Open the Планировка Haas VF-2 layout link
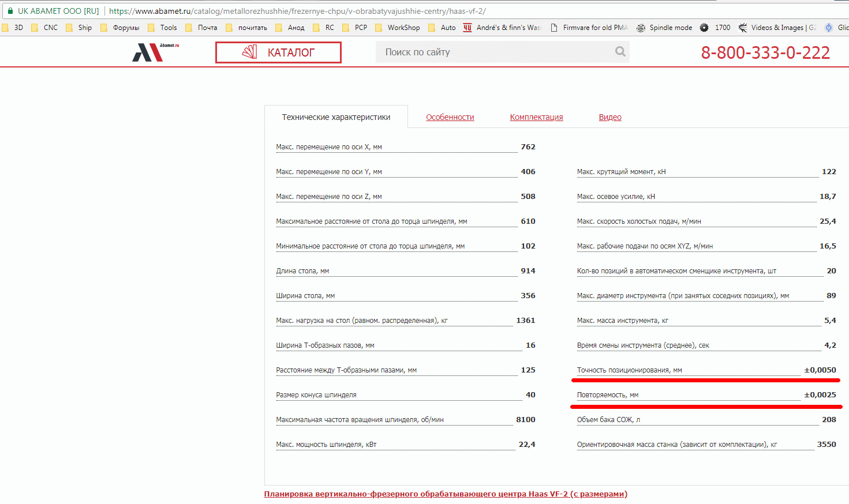The height and width of the screenshot is (504, 849). [x=446, y=494]
